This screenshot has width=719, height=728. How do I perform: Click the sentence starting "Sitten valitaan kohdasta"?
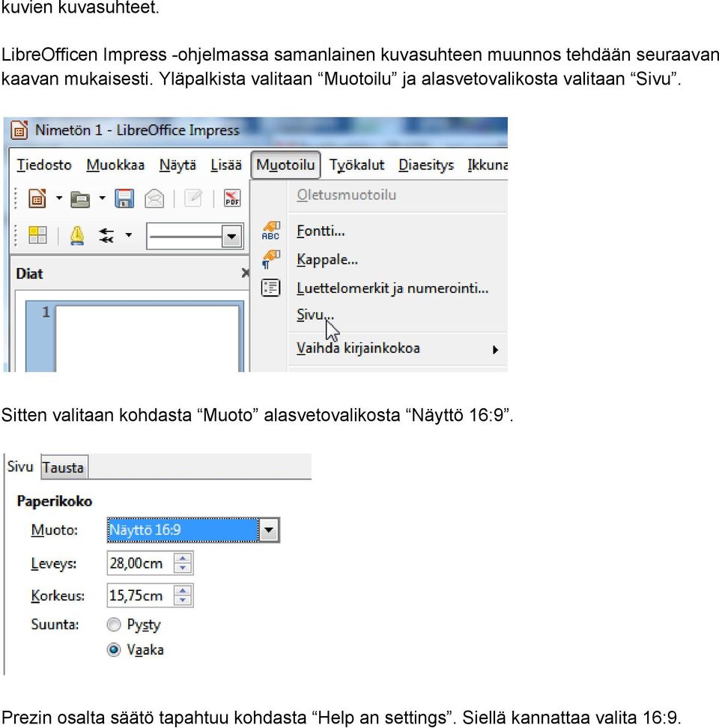coord(257,415)
